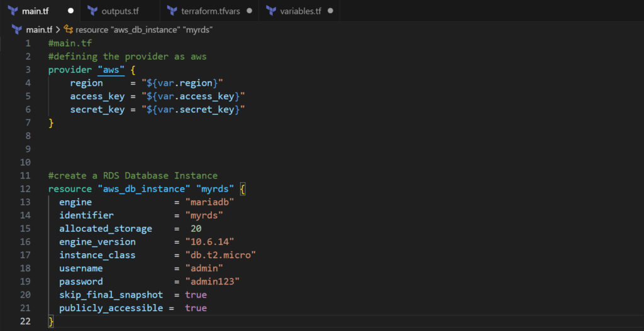Click Terraform icon on main.tf tab

pos(13,11)
